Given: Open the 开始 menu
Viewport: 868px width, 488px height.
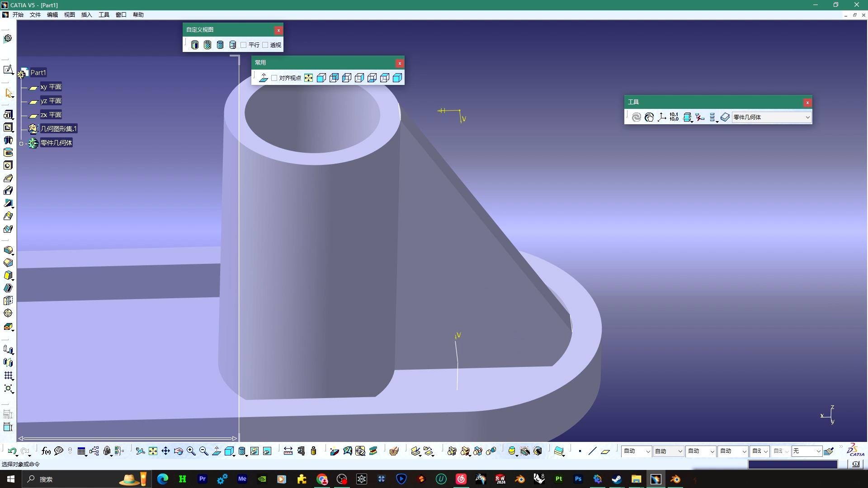Looking at the screenshot, I should pyautogui.click(x=18, y=14).
